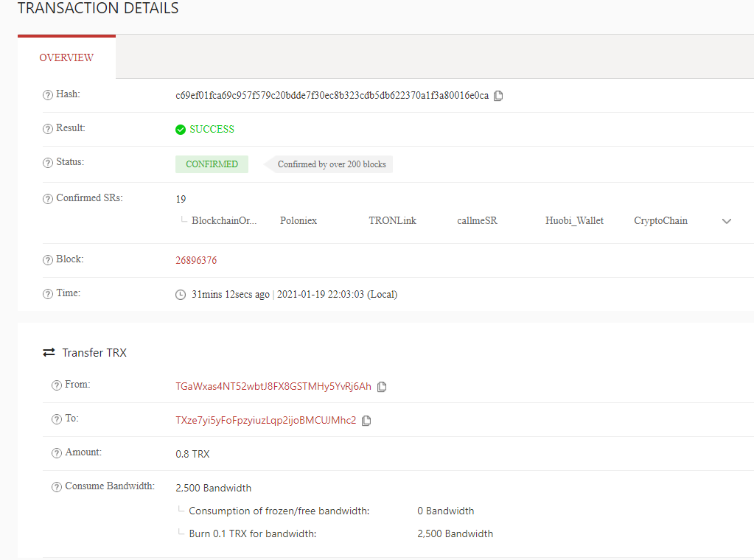Image resolution: width=754 pixels, height=560 pixels.
Task: Click the help icon next to Hash
Action: pyautogui.click(x=48, y=95)
